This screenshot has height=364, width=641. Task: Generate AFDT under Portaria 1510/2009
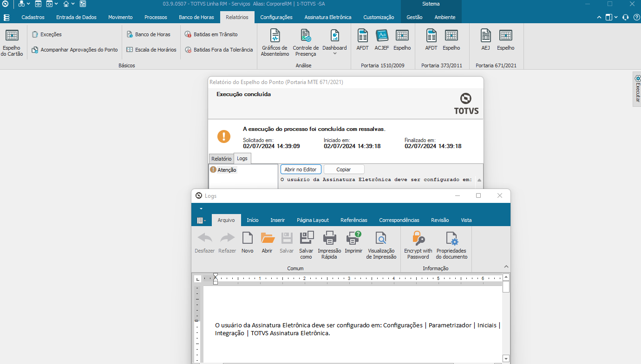pyautogui.click(x=363, y=40)
